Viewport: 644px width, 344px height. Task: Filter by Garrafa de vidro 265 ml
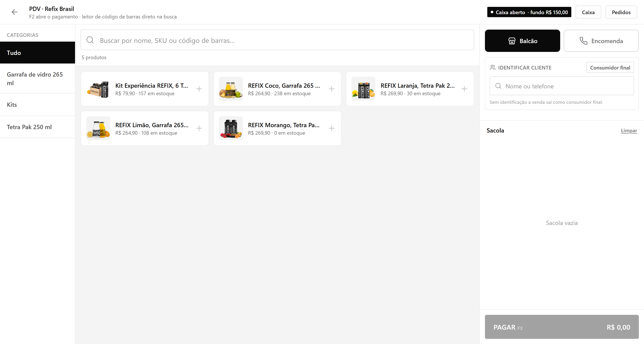[38, 78]
